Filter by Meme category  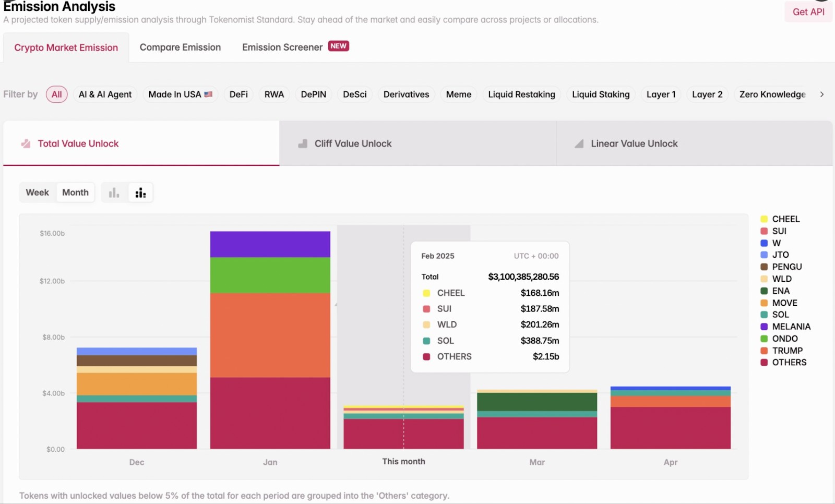[x=459, y=94]
